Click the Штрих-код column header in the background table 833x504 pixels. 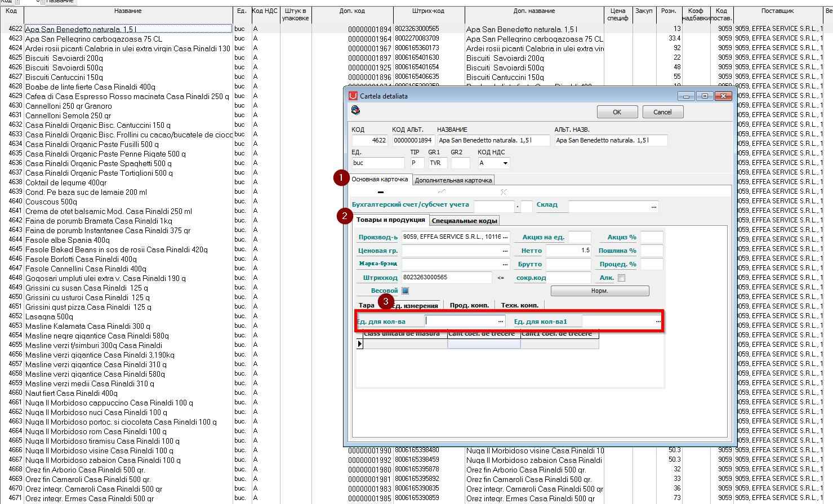428,15
